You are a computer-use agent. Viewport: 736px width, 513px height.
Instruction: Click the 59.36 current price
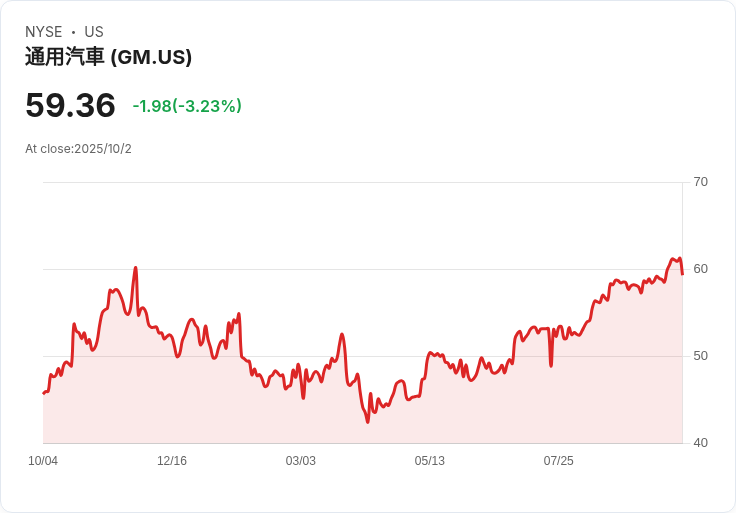70,105
